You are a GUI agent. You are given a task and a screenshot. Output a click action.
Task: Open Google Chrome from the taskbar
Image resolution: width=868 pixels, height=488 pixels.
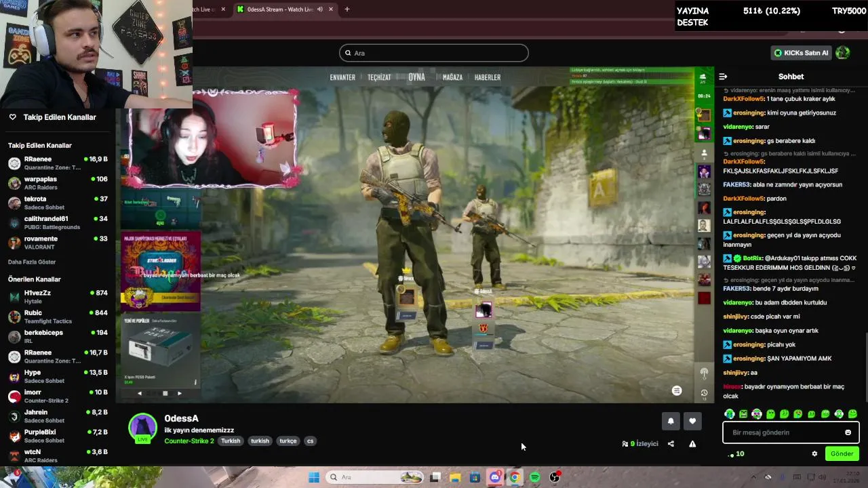pyautogui.click(x=515, y=477)
